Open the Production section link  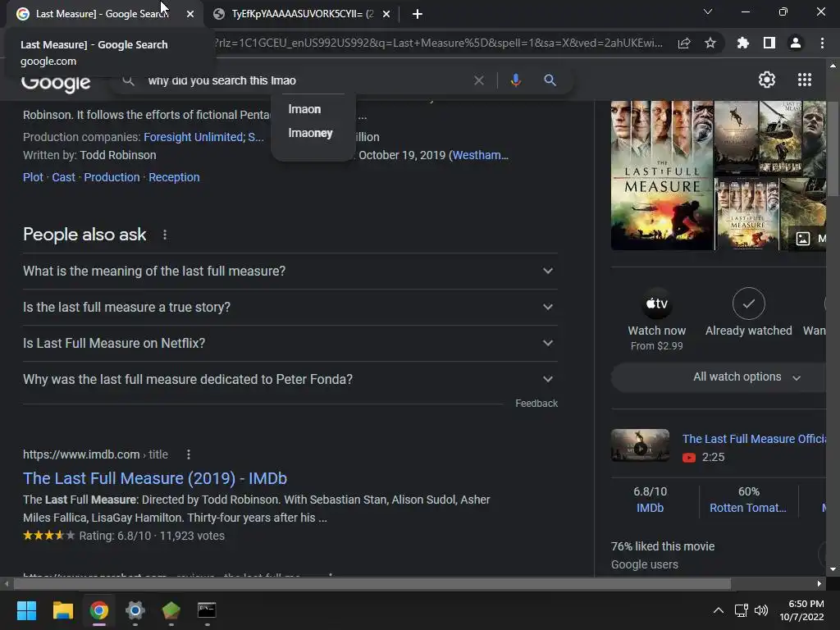(x=112, y=177)
